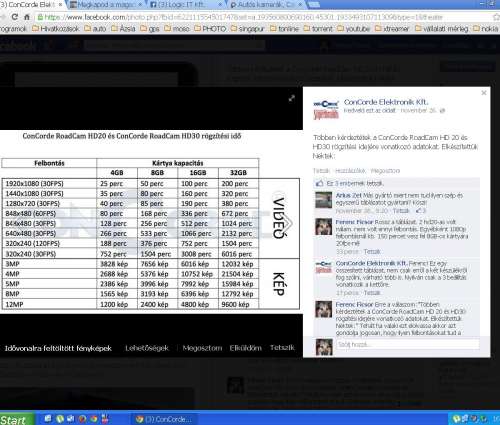
Task: Open the torrent bookmark folder
Action: [x=318, y=29]
